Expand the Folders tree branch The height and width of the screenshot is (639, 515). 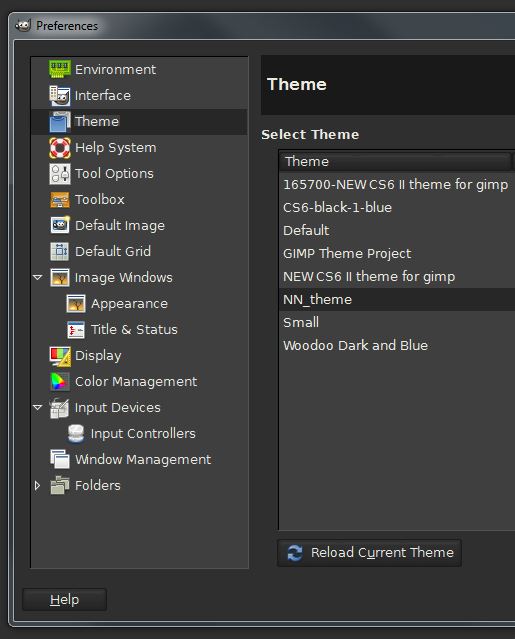pyautogui.click(x=37, y=485)
